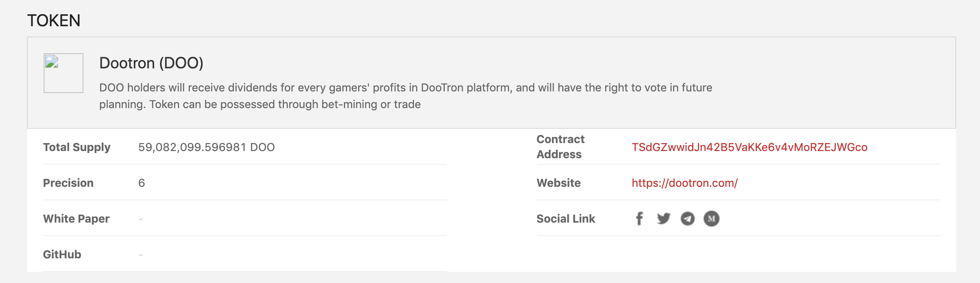The image size is (980, 283).
Task: Visit the https://dootron.com/ website link
Action: [x=685, y=183]
